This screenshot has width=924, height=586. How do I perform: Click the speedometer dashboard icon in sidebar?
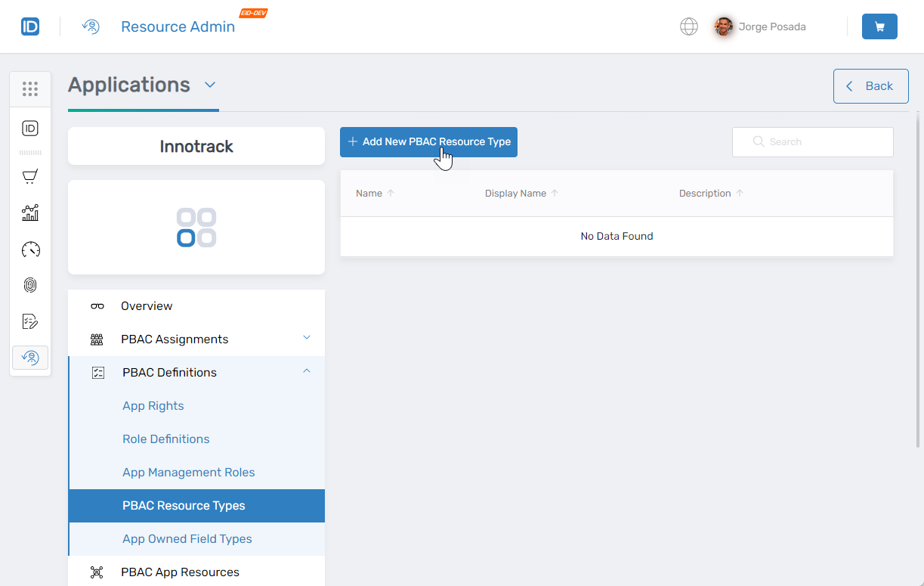click(x=30, y=250)
